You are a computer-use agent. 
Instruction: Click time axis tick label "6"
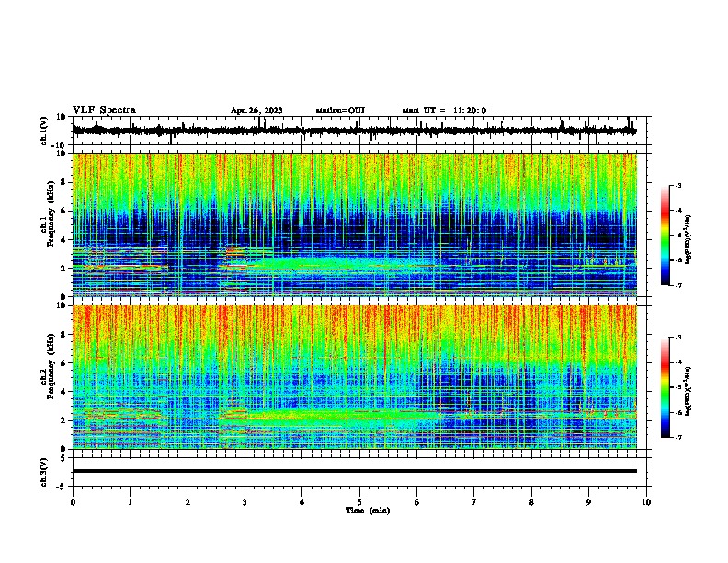tap(417, 502)
